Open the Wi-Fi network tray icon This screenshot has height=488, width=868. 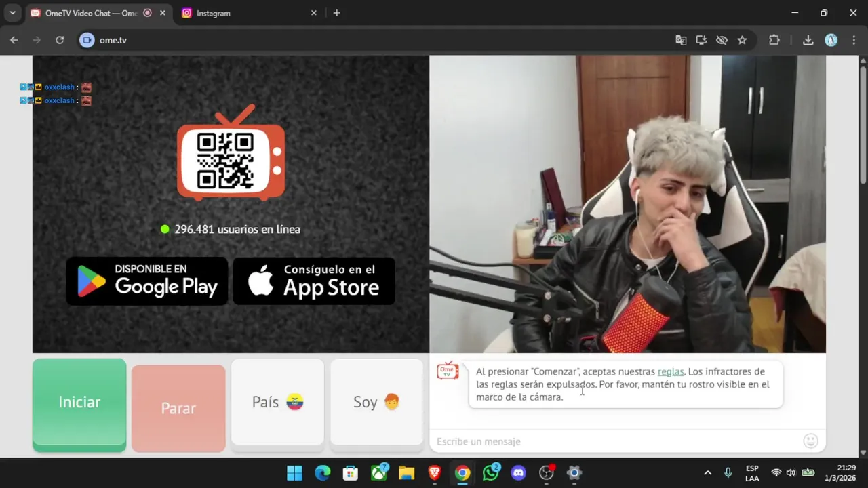click(x=776, y=473)
